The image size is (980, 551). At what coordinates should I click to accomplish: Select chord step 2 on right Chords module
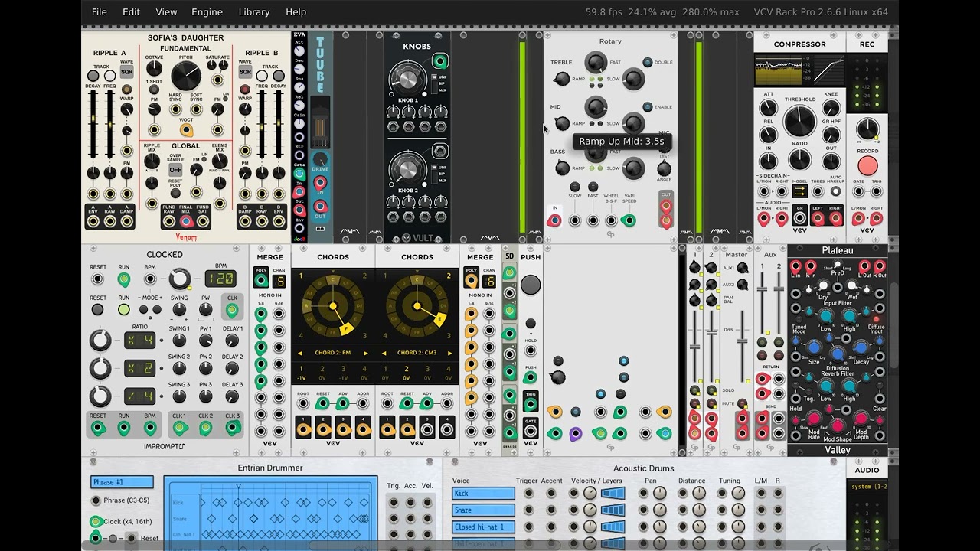pyautogui.click(x=407, y=373)
